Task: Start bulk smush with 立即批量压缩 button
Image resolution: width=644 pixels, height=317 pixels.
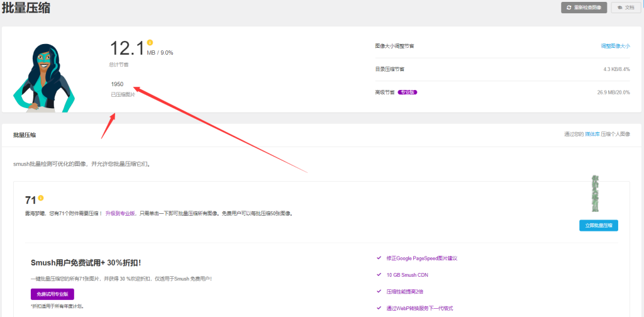Action: (599, 225)
